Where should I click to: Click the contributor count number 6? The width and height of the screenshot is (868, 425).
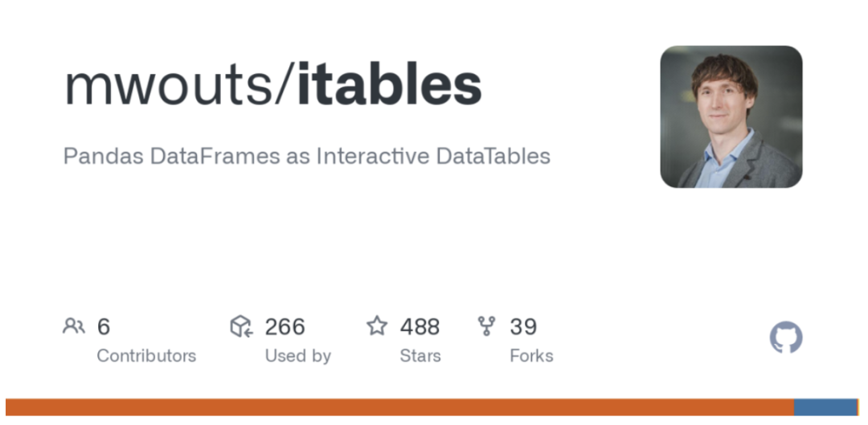tap(104, 327)
